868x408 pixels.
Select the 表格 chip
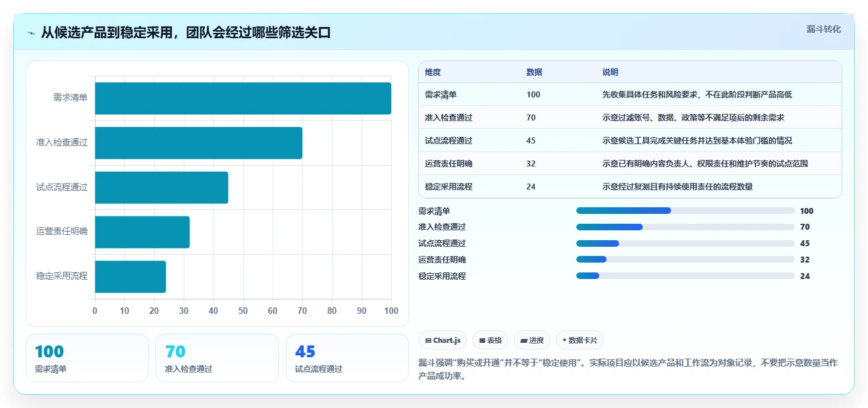(491, 340)
